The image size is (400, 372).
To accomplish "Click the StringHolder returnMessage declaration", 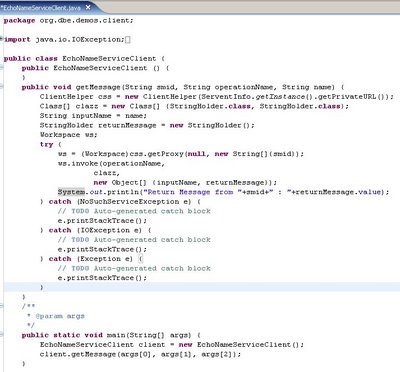I will [x=147, y=125].
